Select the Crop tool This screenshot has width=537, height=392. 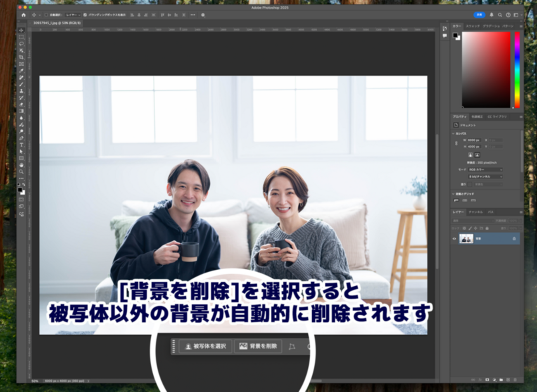[x=21, y=57]
